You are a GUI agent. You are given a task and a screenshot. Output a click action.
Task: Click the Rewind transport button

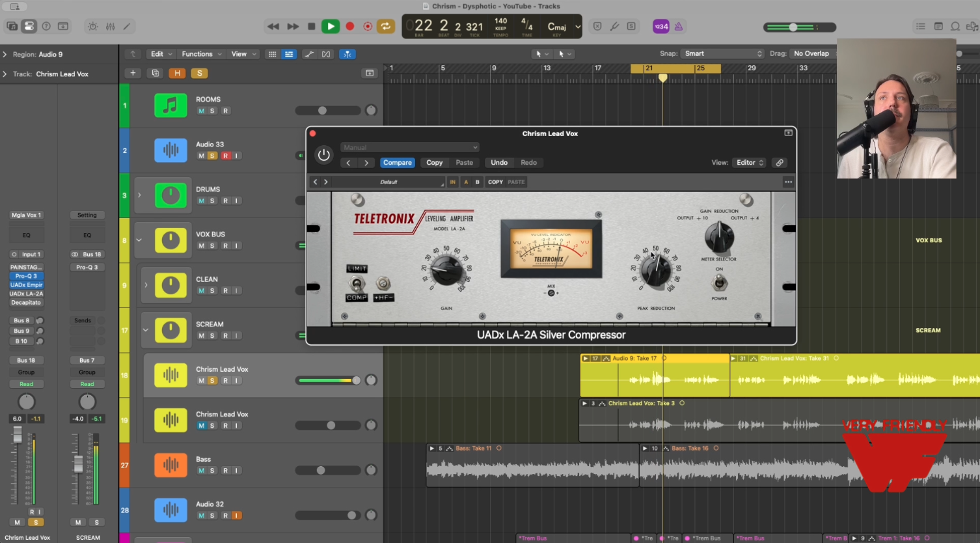pos(273,27)
